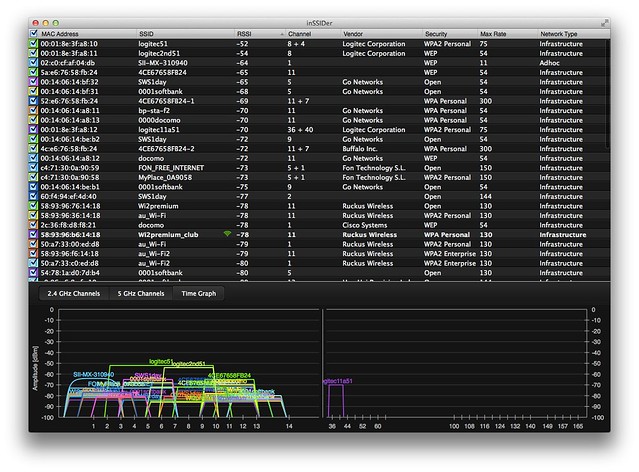The image size is (639, 472).
Task: Click the logitec11a51 label in 5 GHz graph
Action: pos(338,381)
